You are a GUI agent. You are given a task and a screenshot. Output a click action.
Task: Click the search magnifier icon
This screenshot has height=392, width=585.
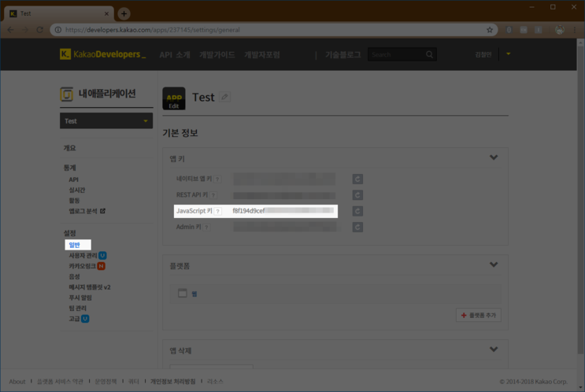coord(429,54)
